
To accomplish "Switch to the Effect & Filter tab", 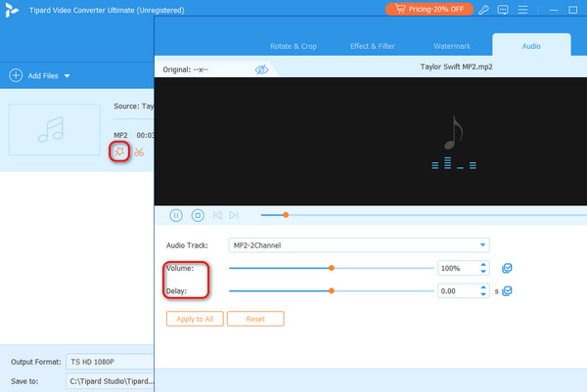I will 373,46.
